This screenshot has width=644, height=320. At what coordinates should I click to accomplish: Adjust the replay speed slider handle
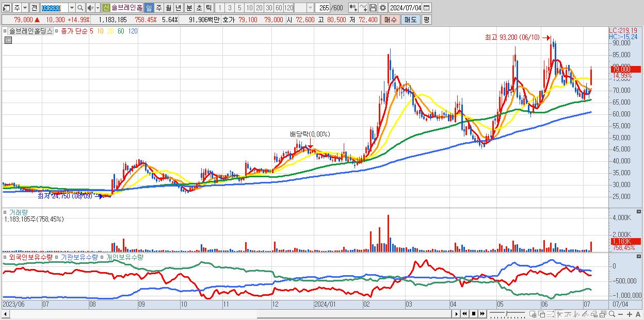507,313
